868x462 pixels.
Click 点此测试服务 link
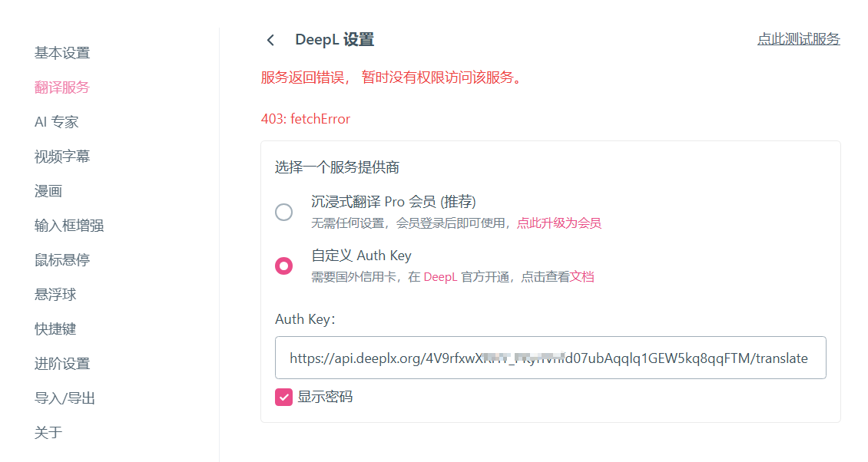(799, 39)
